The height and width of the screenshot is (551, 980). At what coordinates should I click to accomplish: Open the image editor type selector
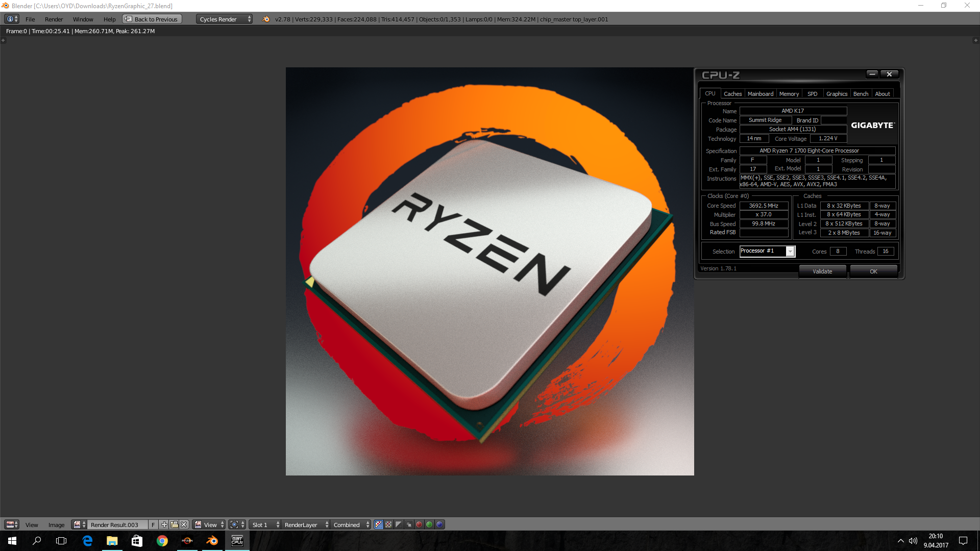point(12,524)
